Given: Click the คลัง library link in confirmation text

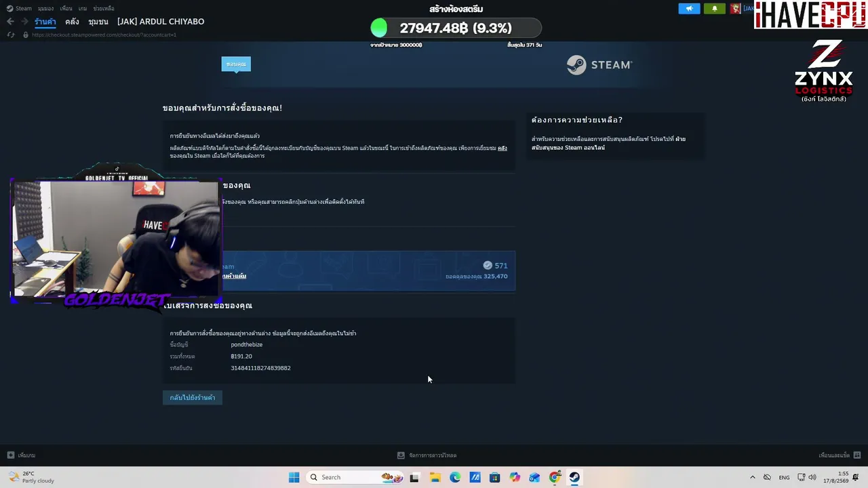Looking at the screenshot, I should [502, 148].
